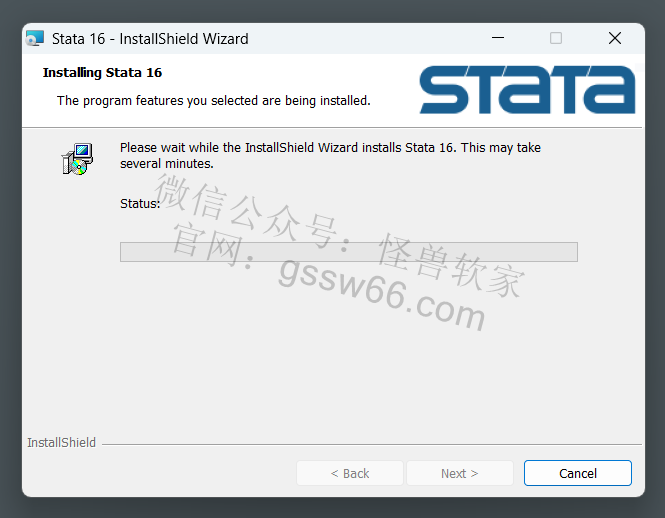
Task: Click the Installing Stata 16 heading
Action: click(102, 73)
